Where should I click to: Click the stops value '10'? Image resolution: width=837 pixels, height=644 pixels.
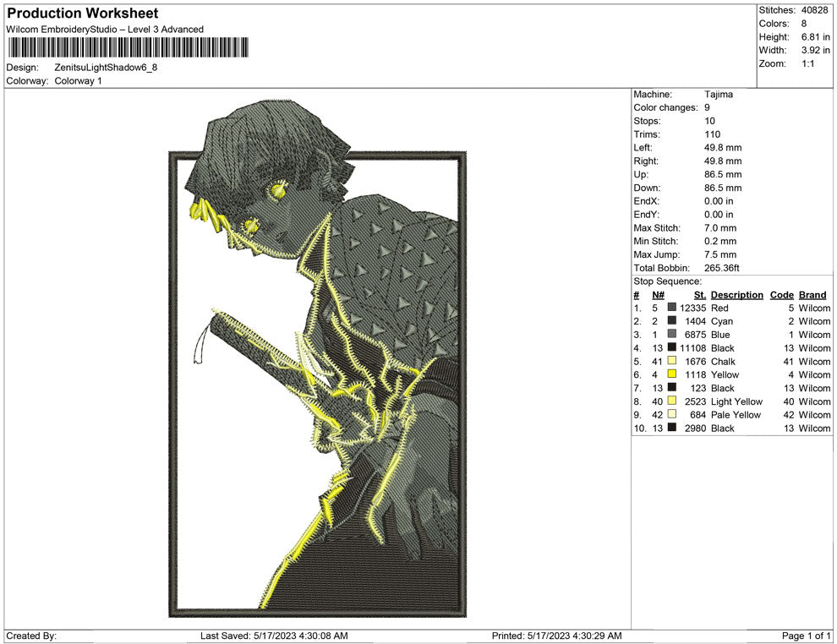pyautogui.click(x=709, y=121)
